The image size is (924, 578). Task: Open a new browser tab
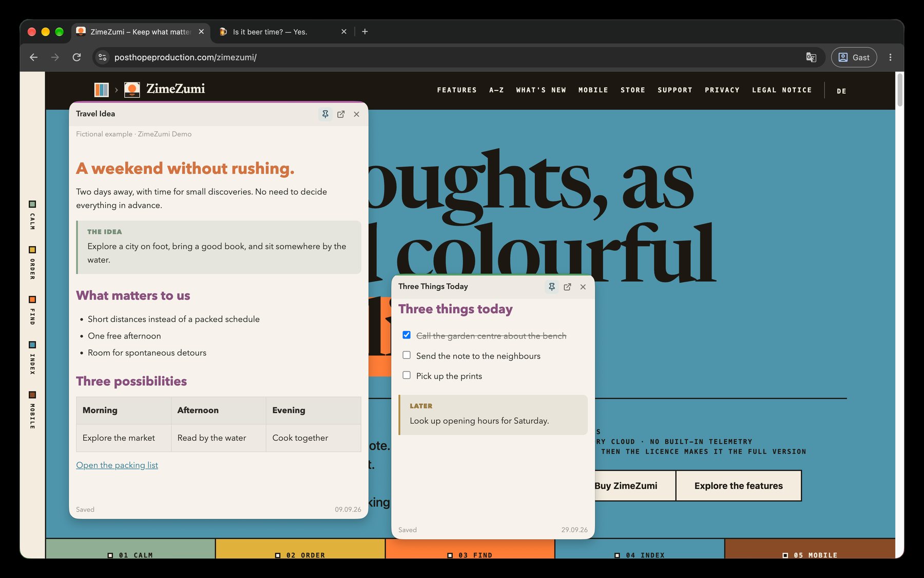tap(365, 31)
